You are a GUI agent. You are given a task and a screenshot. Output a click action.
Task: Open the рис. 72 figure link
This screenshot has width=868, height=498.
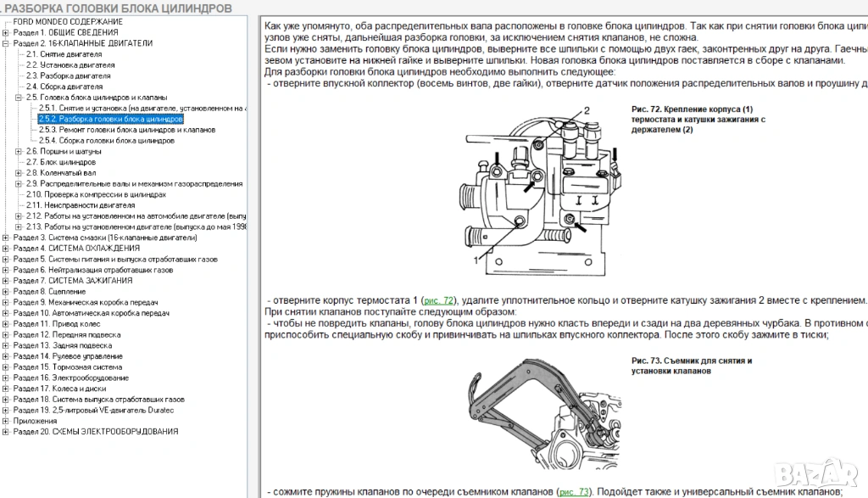click(438, 300)
